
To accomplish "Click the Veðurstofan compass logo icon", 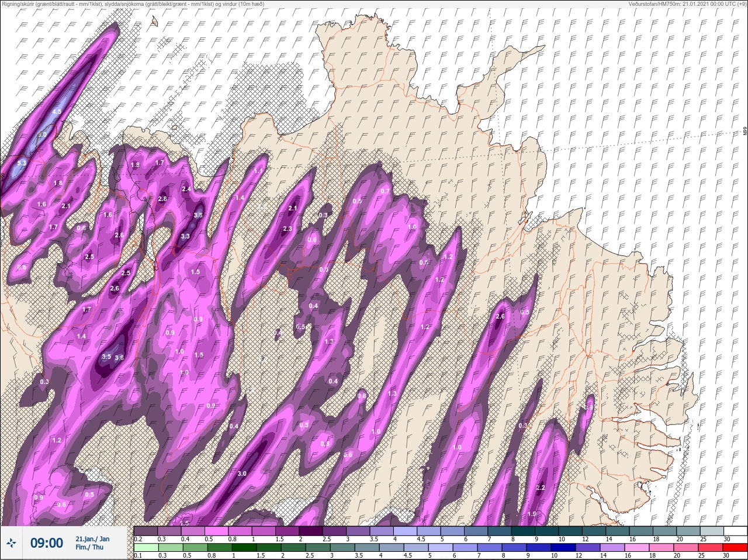I will click(11, 543).
